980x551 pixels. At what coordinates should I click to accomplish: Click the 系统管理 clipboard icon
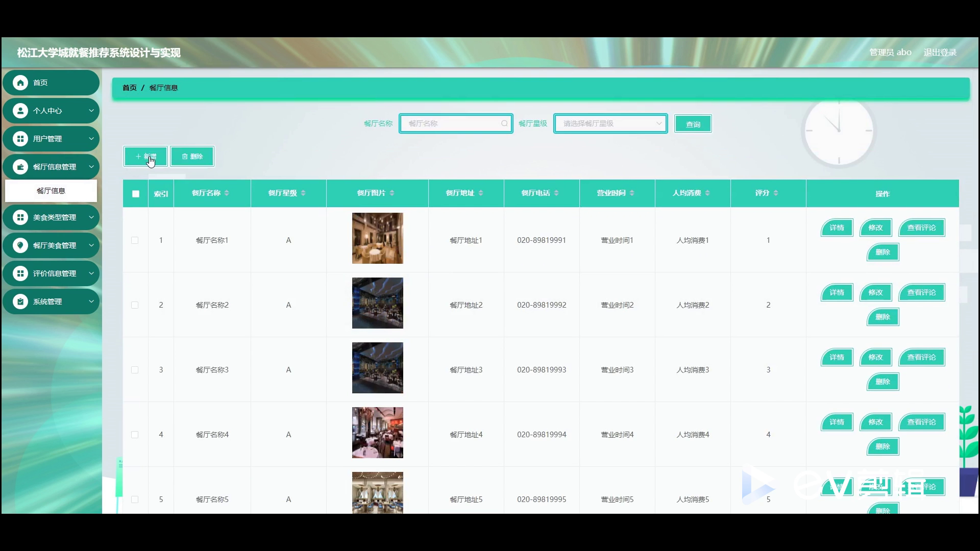pos(20,302)
